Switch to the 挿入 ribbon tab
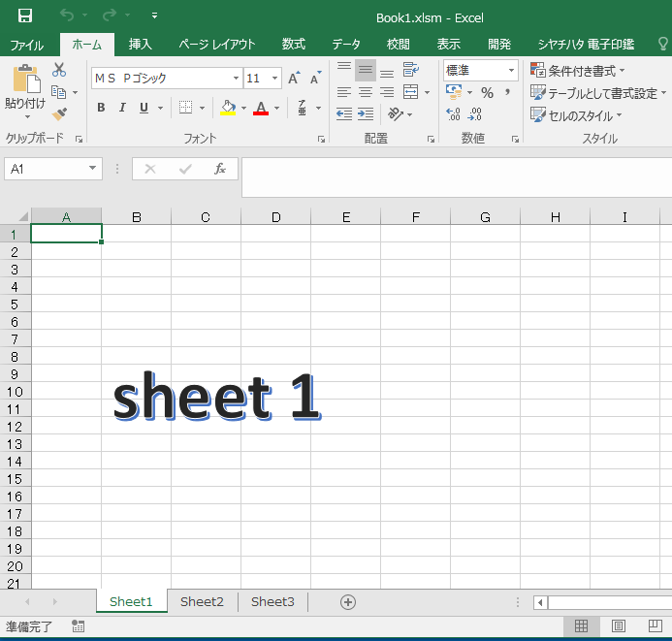This screenshot has width=672, height=641. tap(141, 44)
